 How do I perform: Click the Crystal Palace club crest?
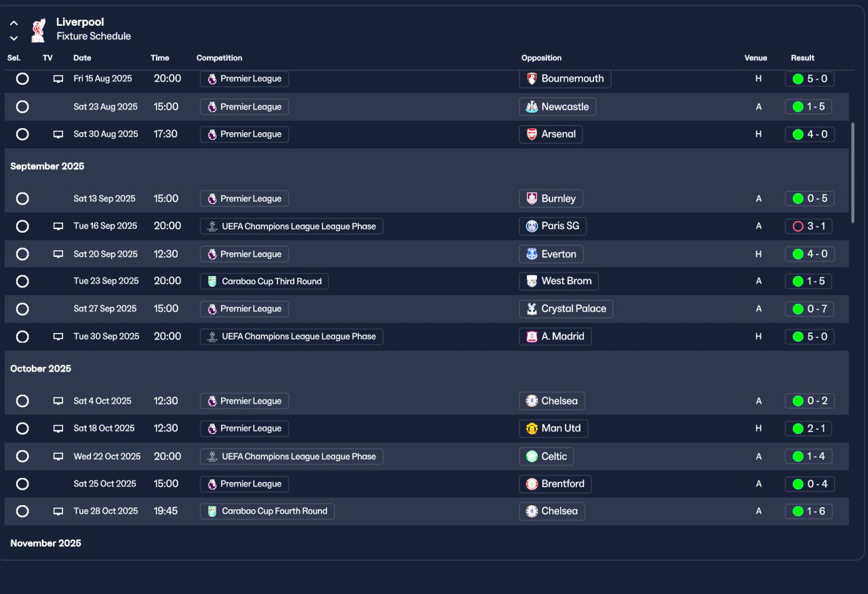click(532, 309)
